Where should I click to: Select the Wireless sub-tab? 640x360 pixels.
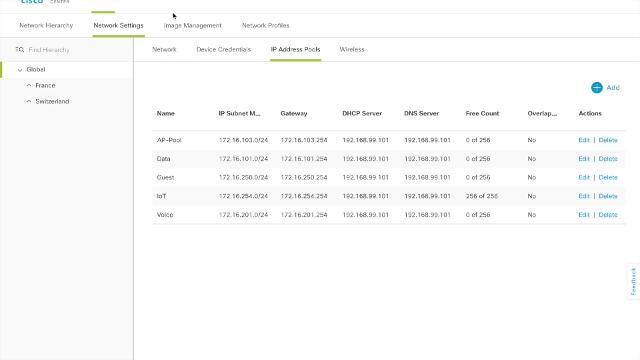(x=352, y=49)
